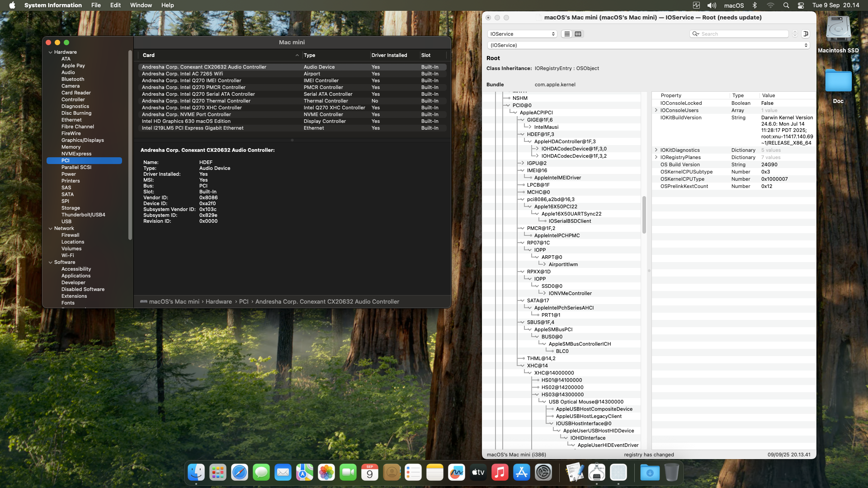Click the search field magnifier icon
The image size is (868, 488).
coord(696,34)
